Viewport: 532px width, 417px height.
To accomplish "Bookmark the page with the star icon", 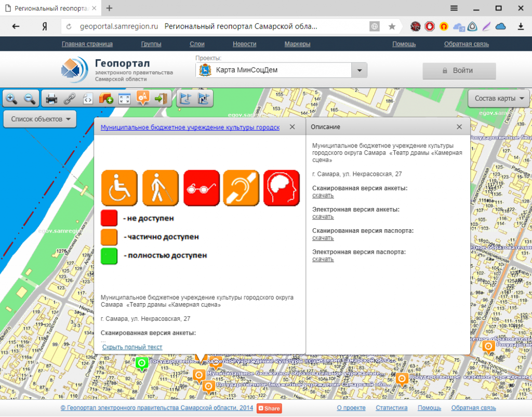I will coord(392,27).
